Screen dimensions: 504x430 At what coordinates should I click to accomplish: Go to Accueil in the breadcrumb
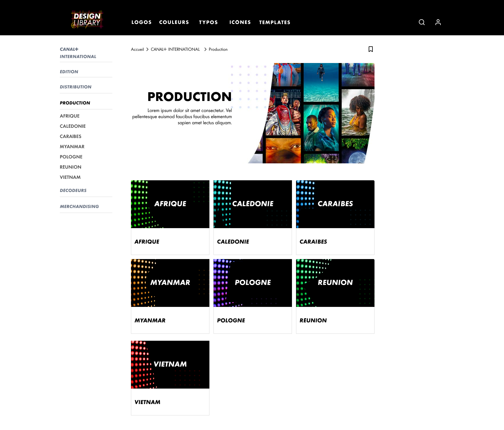[137, 49]
